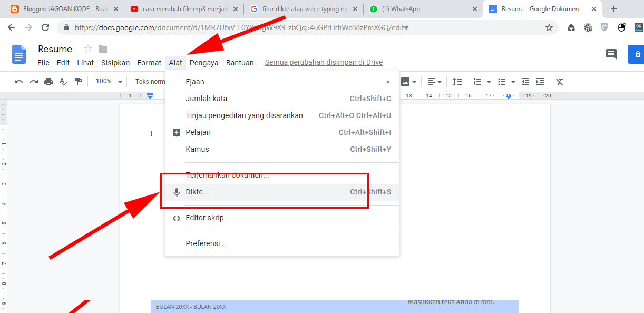The image size is (644, 313).
Task: Select Dikte to start voice typing
Action: [x=282, y=192]
